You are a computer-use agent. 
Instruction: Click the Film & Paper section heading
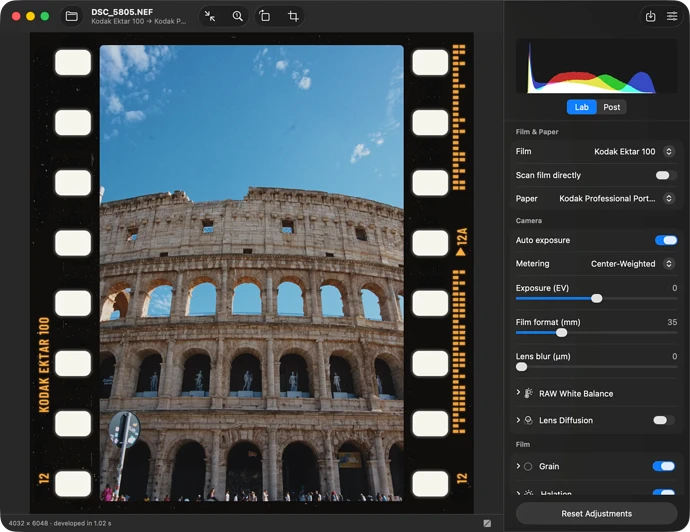coord(537,132)
